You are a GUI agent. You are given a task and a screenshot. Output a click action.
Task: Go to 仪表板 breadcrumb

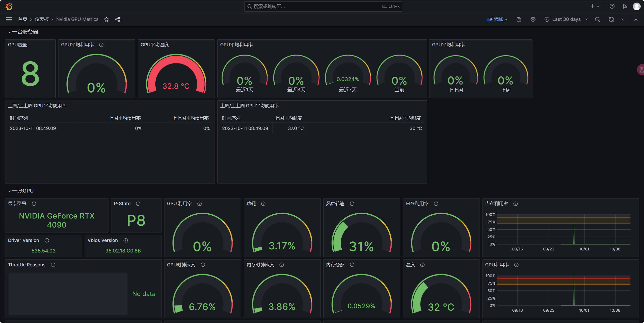[42, 19]
